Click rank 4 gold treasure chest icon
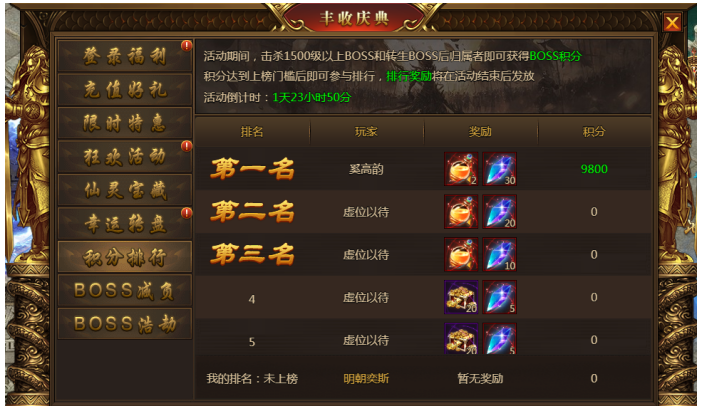The image size is (704, 409). pyautogui.click(x=461, y=297)
